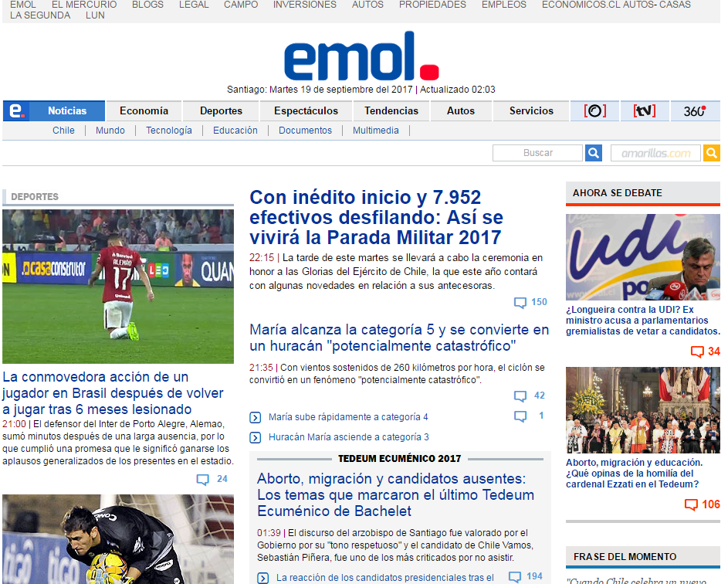The image size is (728, 584).
Task: Open headline about Parada Militar 2017
Action: [x=376, y=217]
